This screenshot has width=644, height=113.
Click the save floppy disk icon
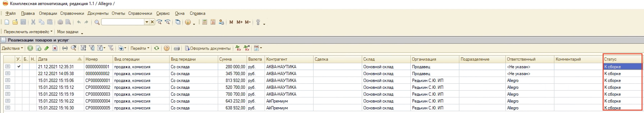tap(23, 22)
